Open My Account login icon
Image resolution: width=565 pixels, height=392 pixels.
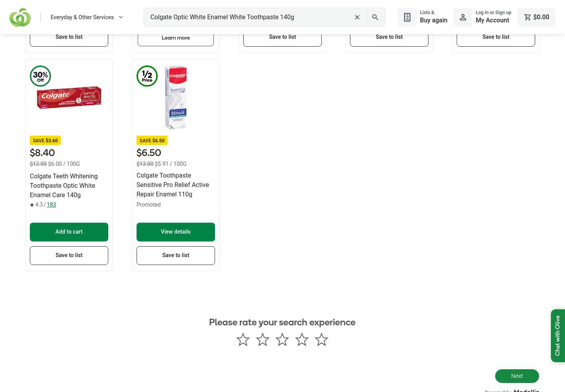click(x=463, y=17)
